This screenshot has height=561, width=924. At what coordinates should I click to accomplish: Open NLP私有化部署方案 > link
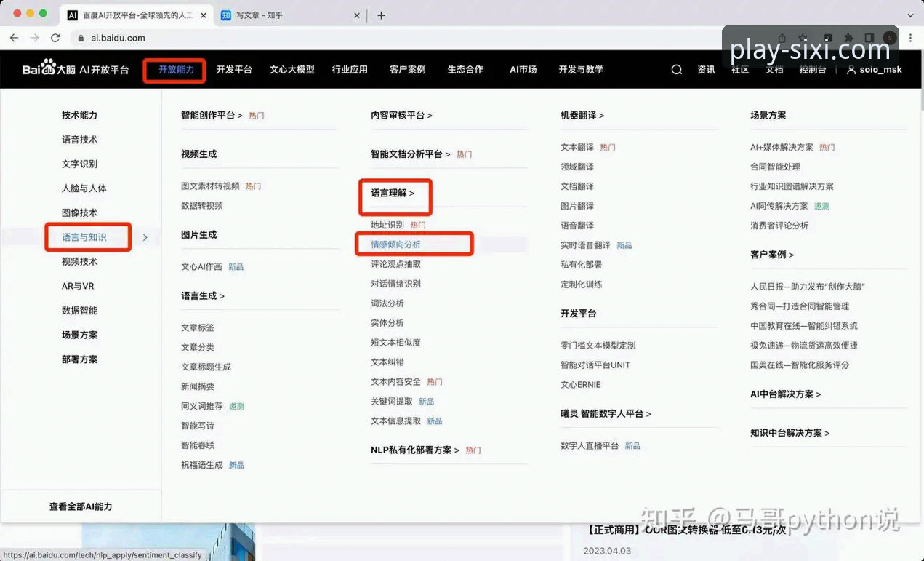415,450
